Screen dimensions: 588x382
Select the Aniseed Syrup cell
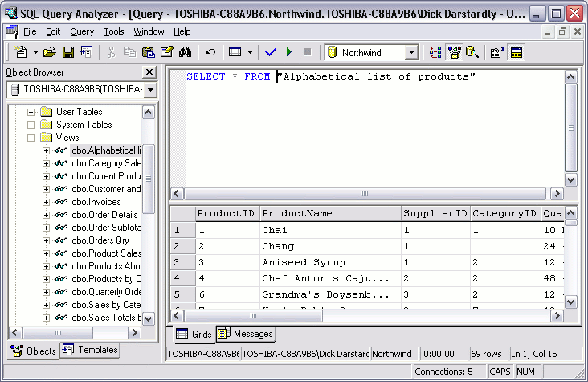pyautogui.click(x=330, y=262)
